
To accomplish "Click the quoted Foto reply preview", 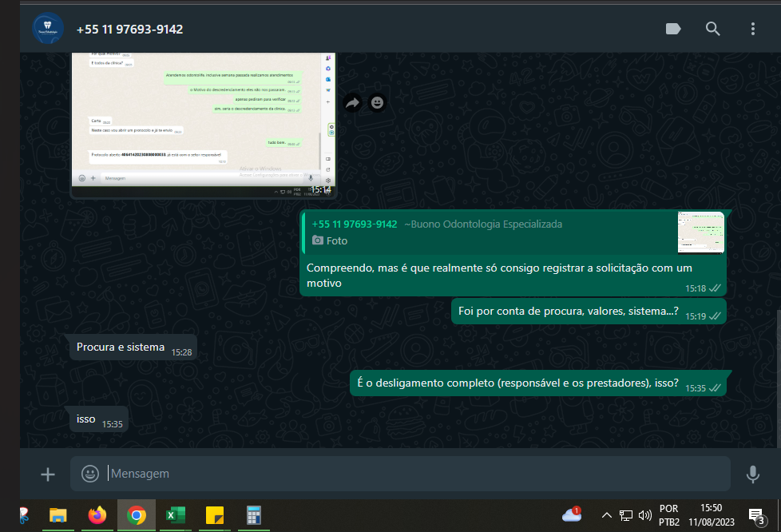I will (x=512, y=232).
